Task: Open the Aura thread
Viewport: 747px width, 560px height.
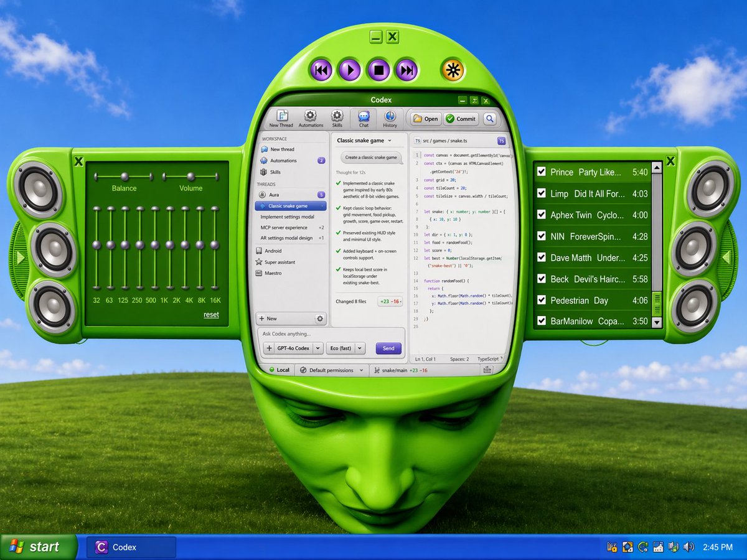Action: tap(291, 195)
